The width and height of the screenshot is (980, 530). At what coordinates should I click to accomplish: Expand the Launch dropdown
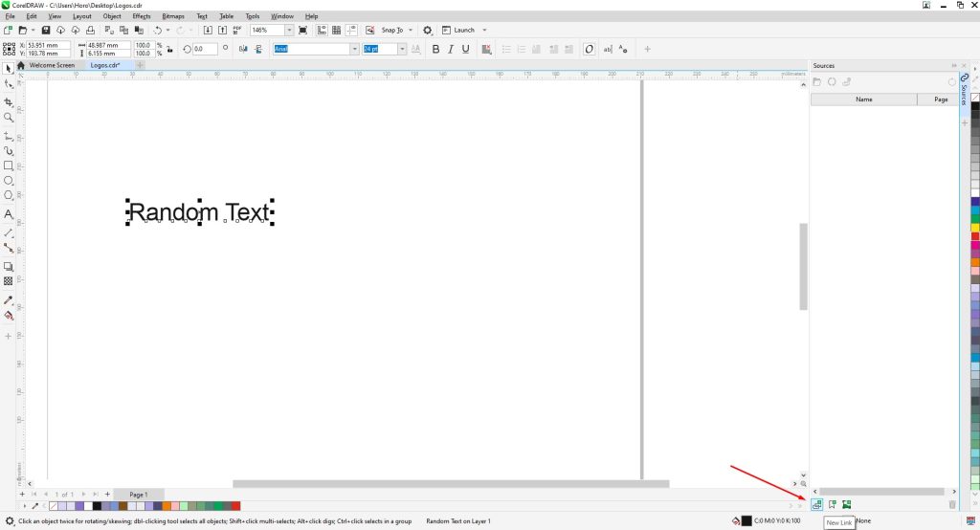pos(484,30)
